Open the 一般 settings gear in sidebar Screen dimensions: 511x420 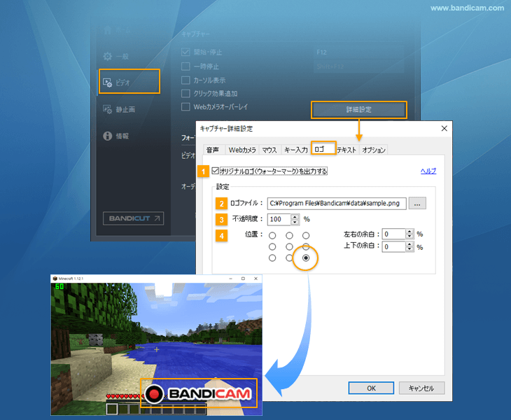pos(115,57)
